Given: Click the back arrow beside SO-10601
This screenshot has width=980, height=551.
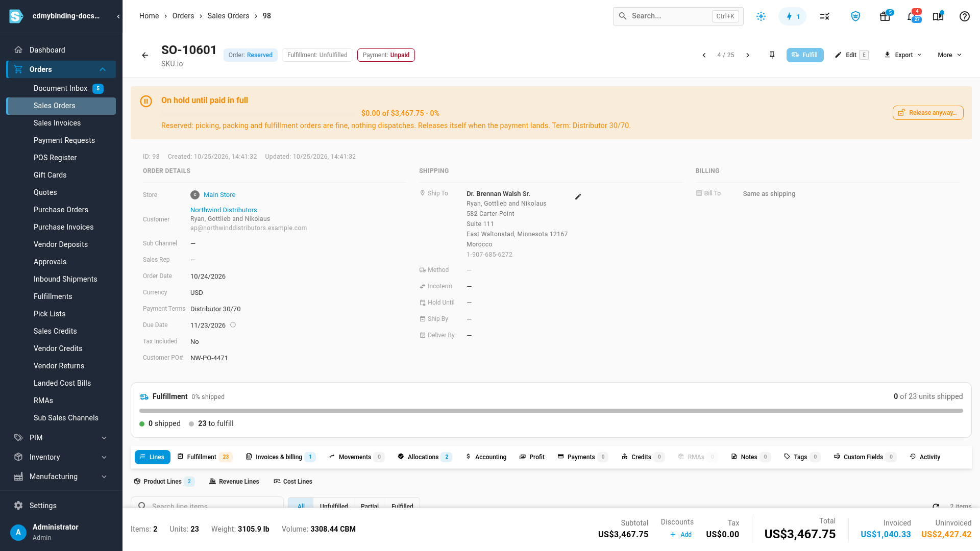Looking at the screenshot, I should click(145, 55).
